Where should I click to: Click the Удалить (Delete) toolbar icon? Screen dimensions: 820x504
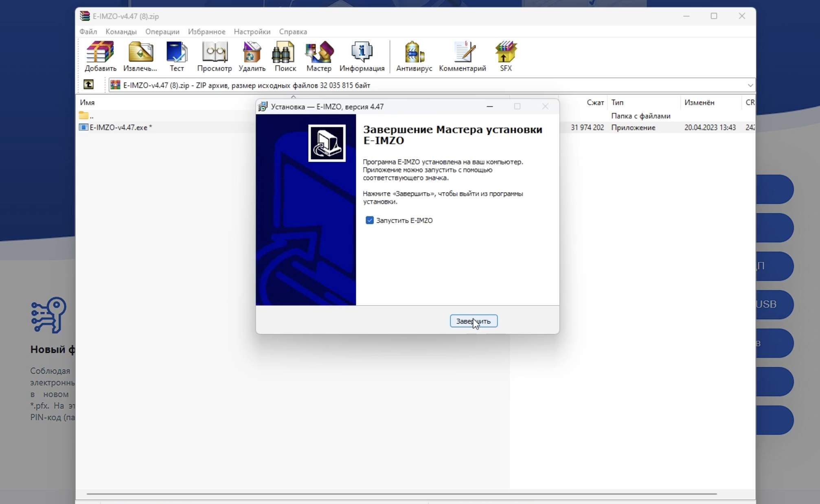252,56
